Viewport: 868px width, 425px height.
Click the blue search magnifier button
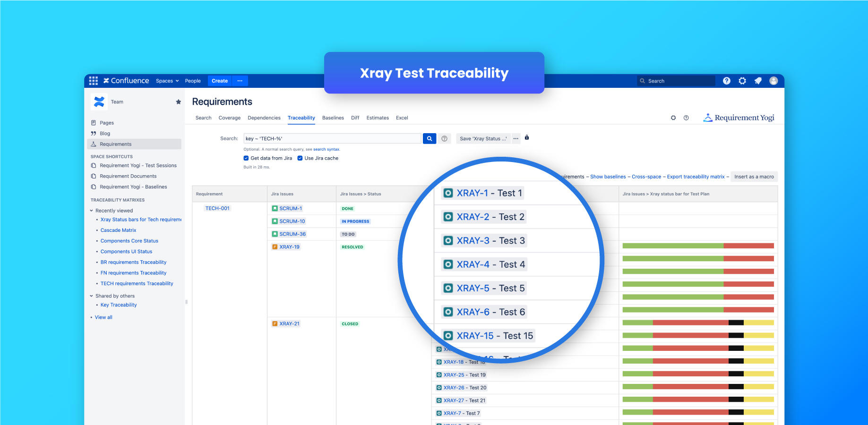tap(430, 138)
